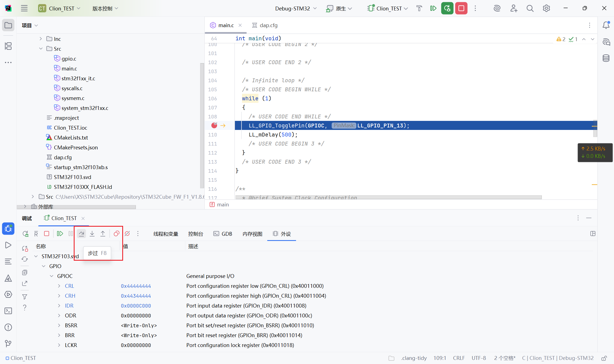Open CMakeLists.txt in project tree

pyautogui.click(x=71, y=138)
